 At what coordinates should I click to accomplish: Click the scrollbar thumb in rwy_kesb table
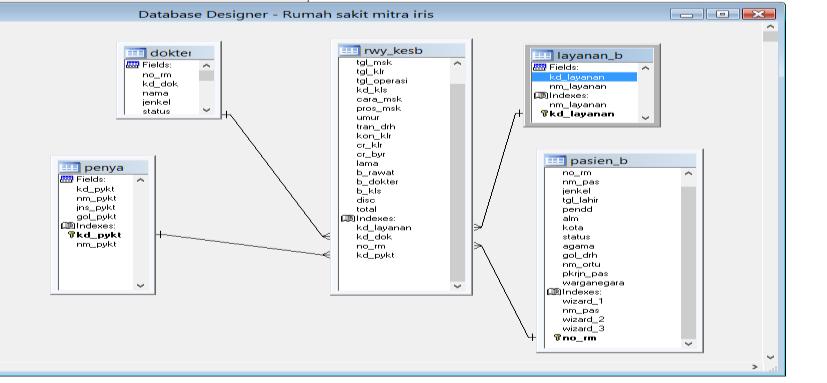point(457,182)
